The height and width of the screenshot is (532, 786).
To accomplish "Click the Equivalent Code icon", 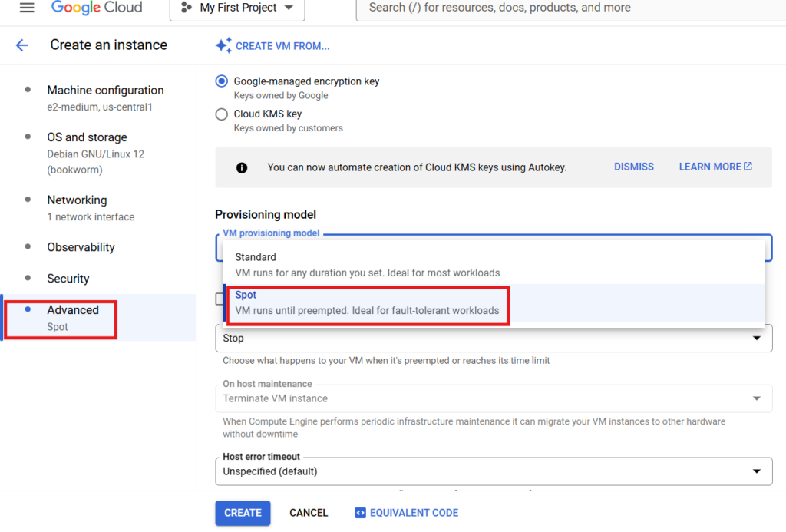I will click(360, 513).
